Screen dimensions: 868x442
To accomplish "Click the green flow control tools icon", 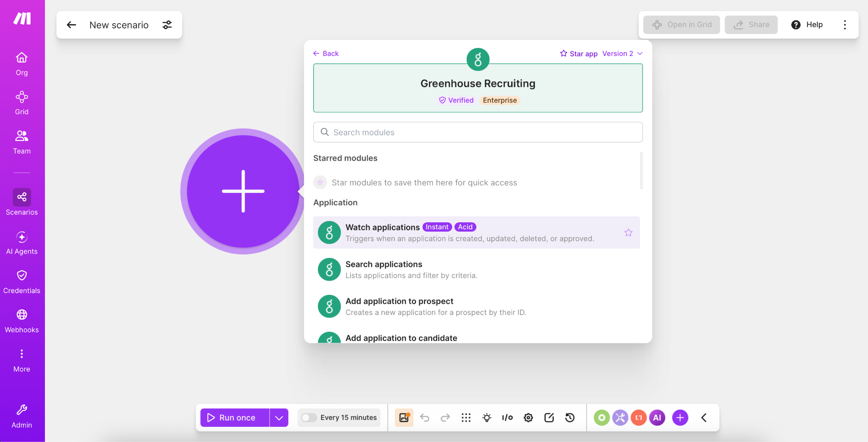I will point(601,418).
